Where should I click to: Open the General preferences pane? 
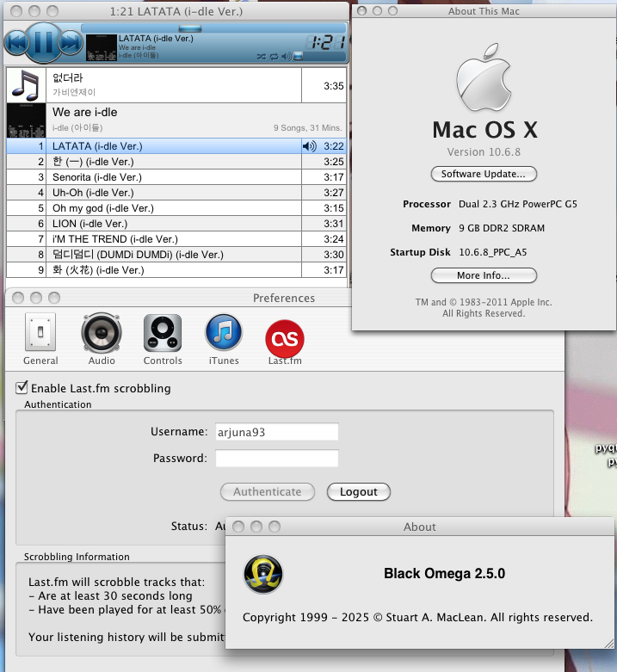(40, 338)
